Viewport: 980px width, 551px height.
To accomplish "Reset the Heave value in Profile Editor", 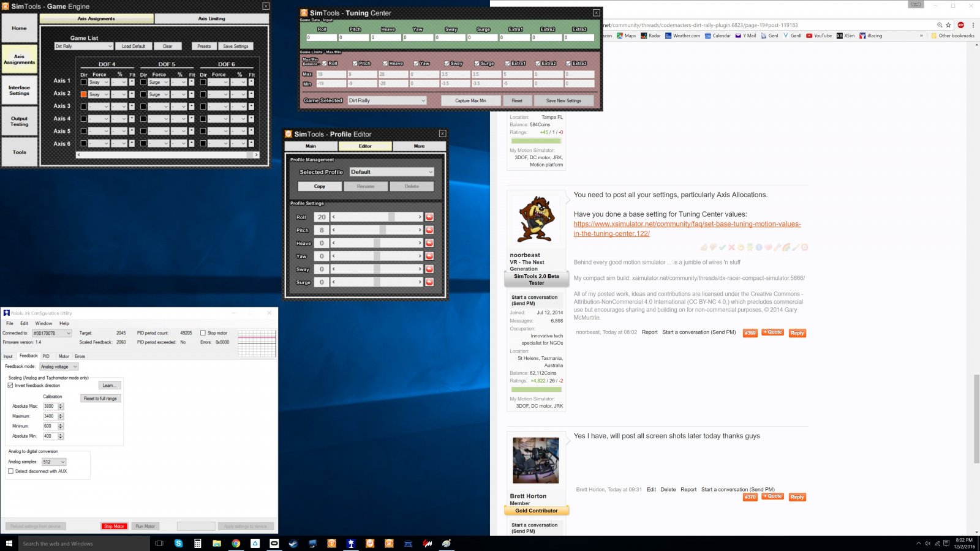I will (429, 243).
